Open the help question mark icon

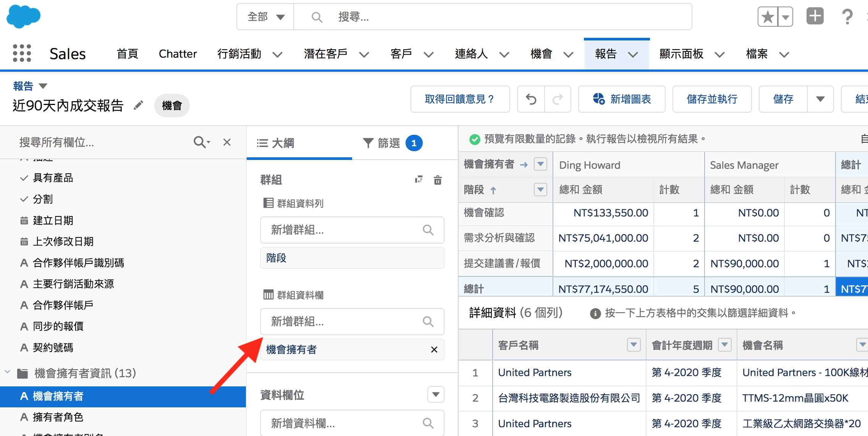[847, 17]
